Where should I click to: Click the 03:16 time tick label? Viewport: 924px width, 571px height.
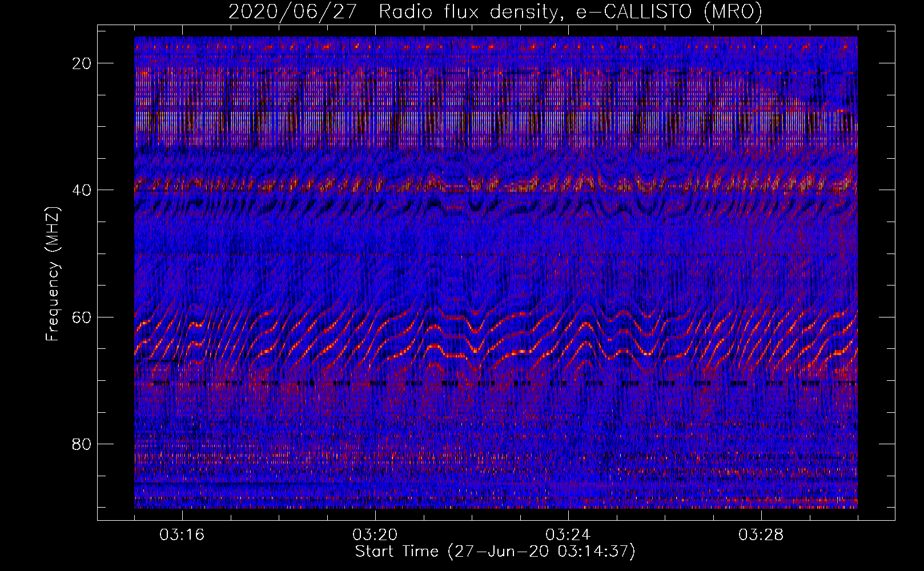point(182,535)
